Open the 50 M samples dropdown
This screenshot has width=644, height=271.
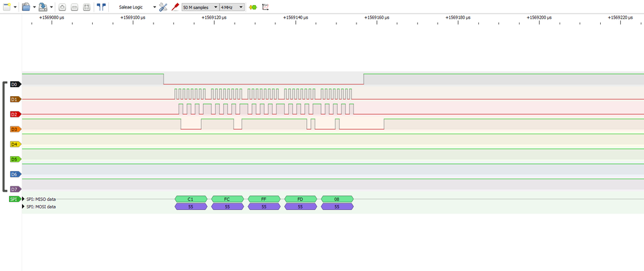[200, 7]
